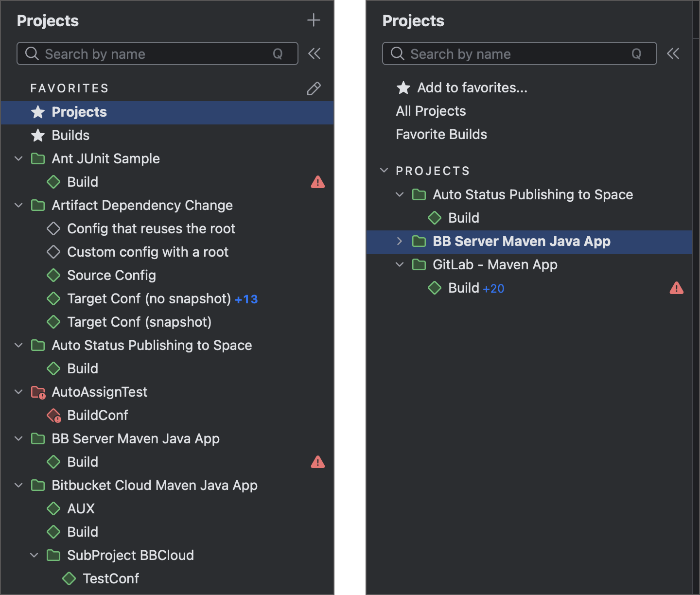
Task: Click the failed BuildConf diamond icon
Action: tap(53, 416)
